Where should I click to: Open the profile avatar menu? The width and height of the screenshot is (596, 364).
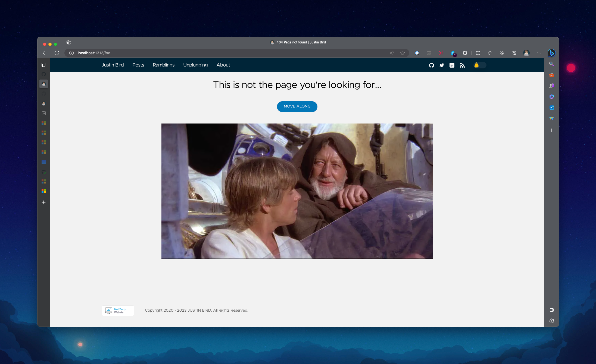pyautogui.click(x=526, y=53)
